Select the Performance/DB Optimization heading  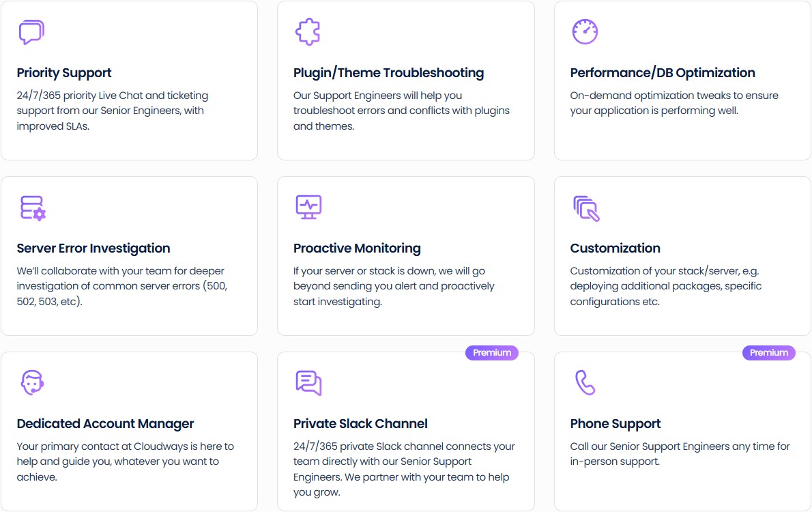tap(663, 72)
